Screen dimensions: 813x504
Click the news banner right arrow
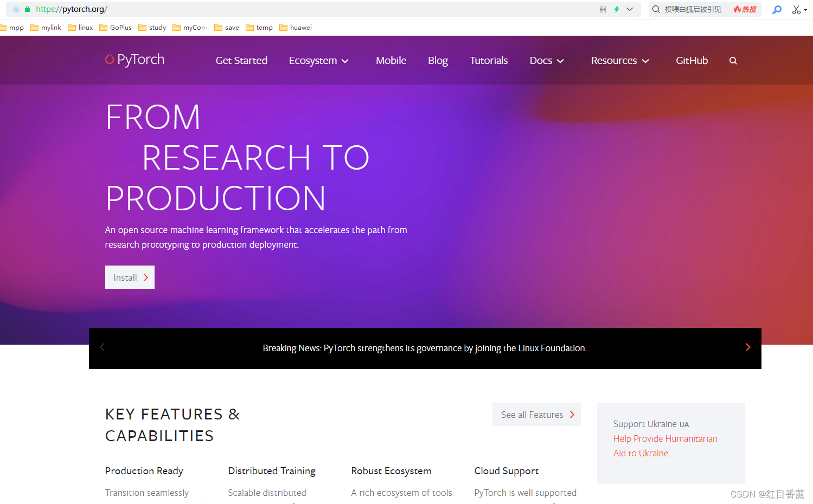748,347
